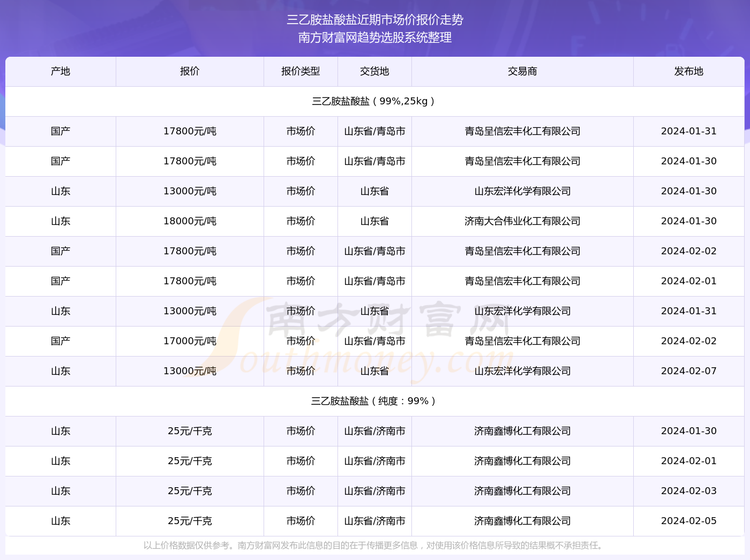This screenshot has height=560, width=750.
Task: Select the title 三乙胺盐酸盐近期市场价报价走势
Action: coord(375,20)
